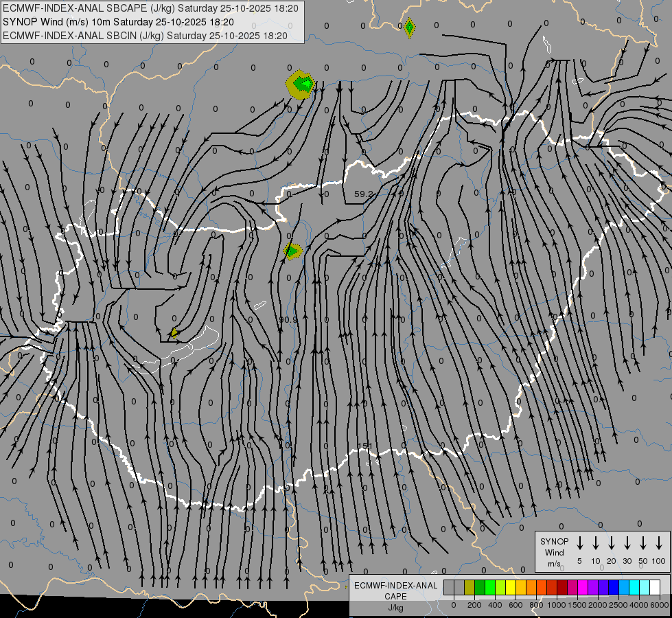The height and width of the screenshot is (618, 672).
Task: Click the 1500 tick label under the color bar
Action: point(577,605)
